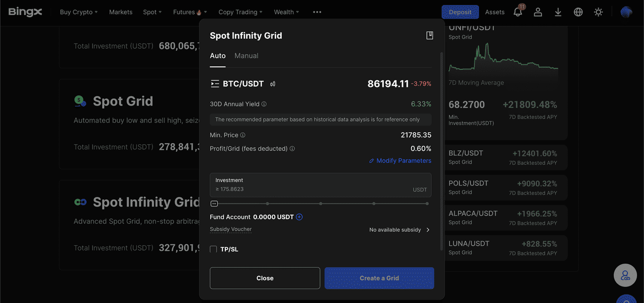Expand the Copy Trading dropdown menu
This screenshot has height=303, width=644.
(x=240, y=12)
